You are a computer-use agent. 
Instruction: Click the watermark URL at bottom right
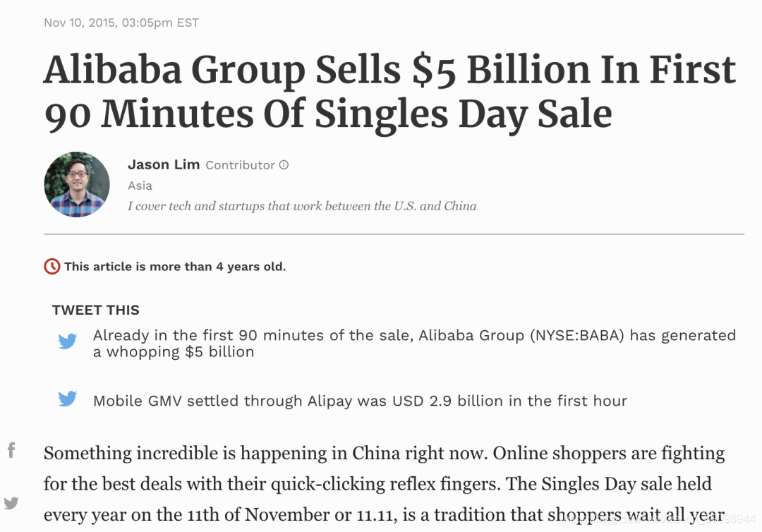tap(661, 519)
